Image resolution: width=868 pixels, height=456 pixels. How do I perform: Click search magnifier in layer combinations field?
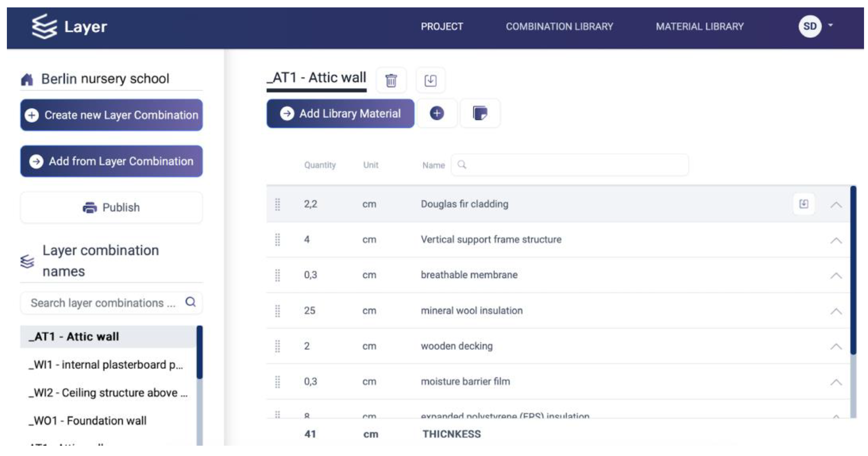pyautogui.click(x=190, y=302)
